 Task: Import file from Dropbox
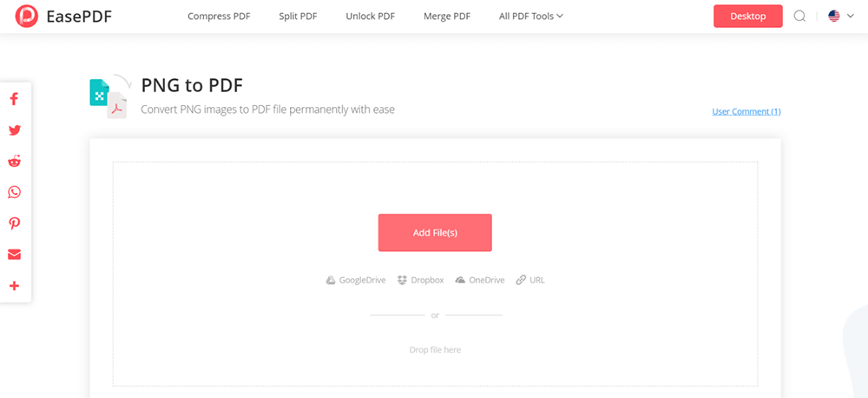tap(420, 280)
